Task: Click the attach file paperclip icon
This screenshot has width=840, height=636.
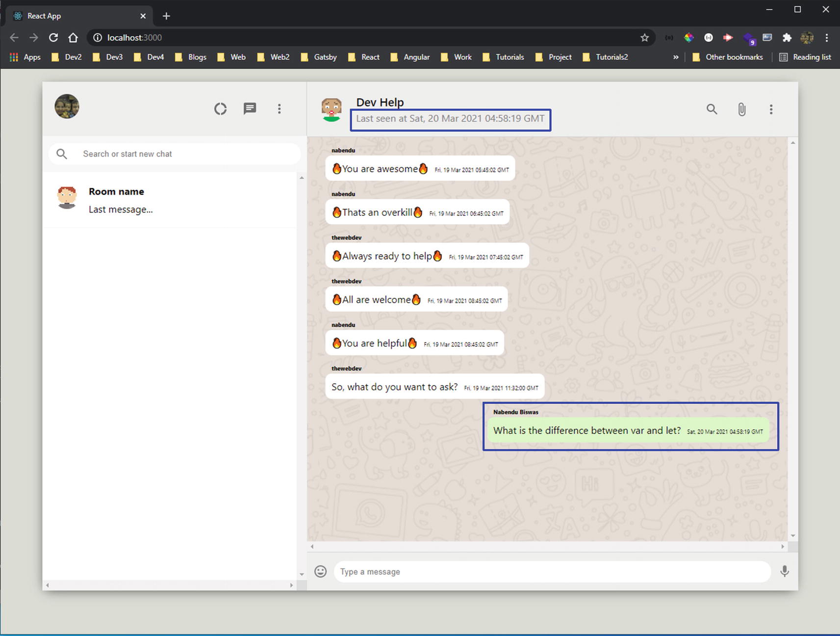Action: coord(741,109)
